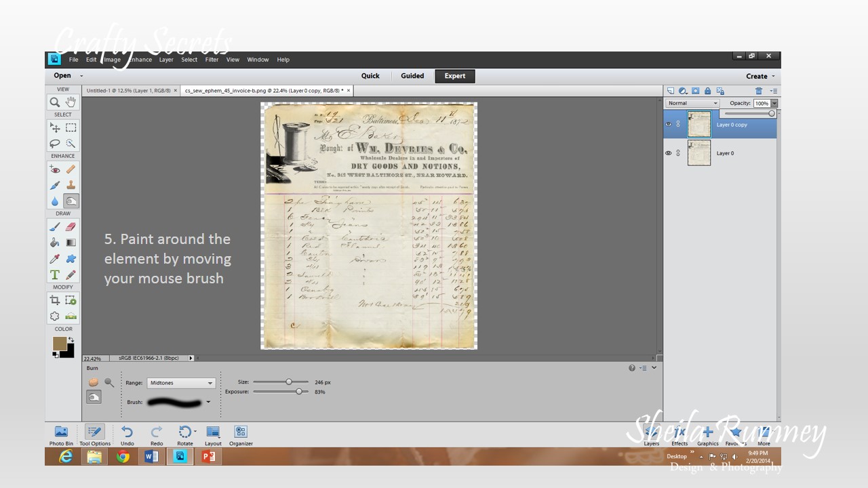Select the Rectangular Marquee tool
The width and height of the screenshot is (868, 488).
71,127
